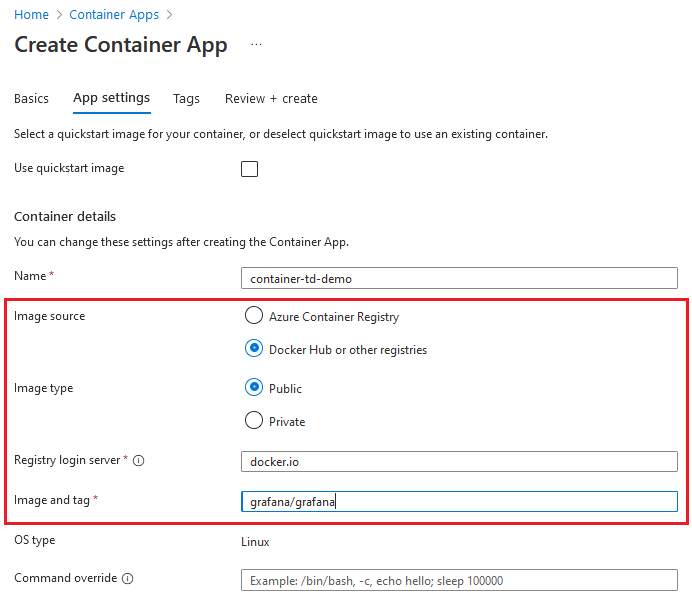Choose the Public image type
The height and width of the screenshot is (607, 692).
tap(254, 388)
